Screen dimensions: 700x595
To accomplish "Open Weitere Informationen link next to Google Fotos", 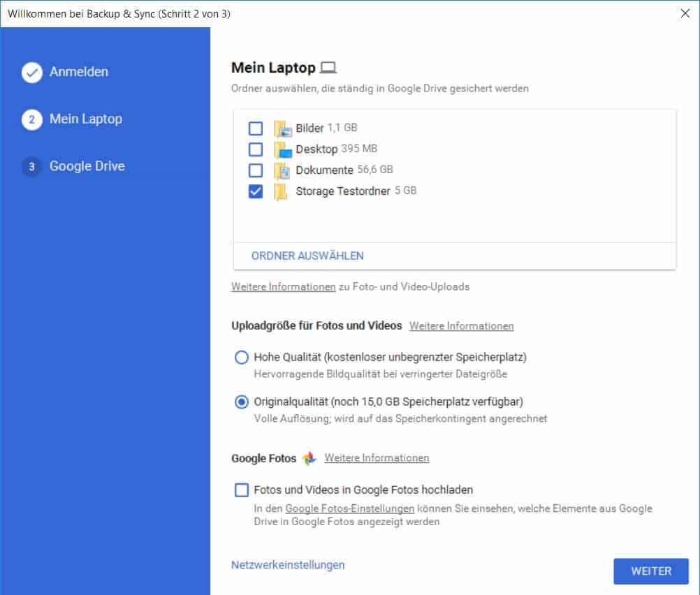I will point(377,458).
